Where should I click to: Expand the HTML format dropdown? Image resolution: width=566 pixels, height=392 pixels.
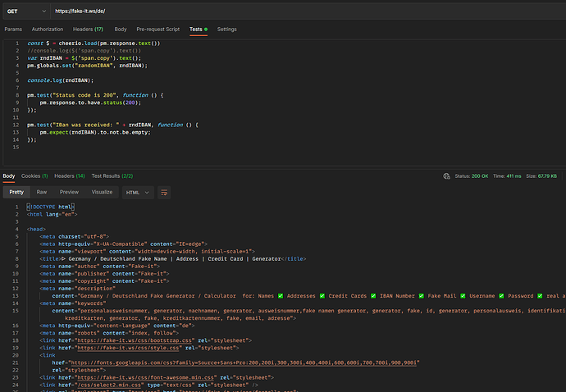pos(137,192)
